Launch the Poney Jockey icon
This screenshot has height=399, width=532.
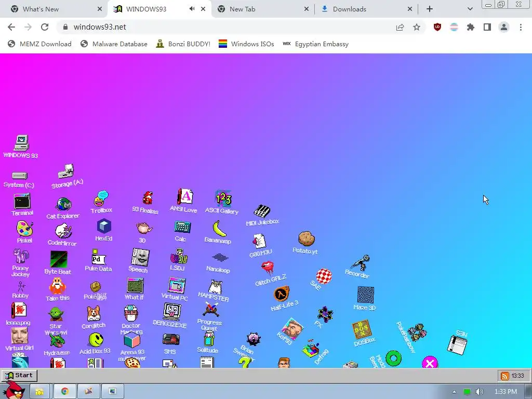click(x=21, y=256)
